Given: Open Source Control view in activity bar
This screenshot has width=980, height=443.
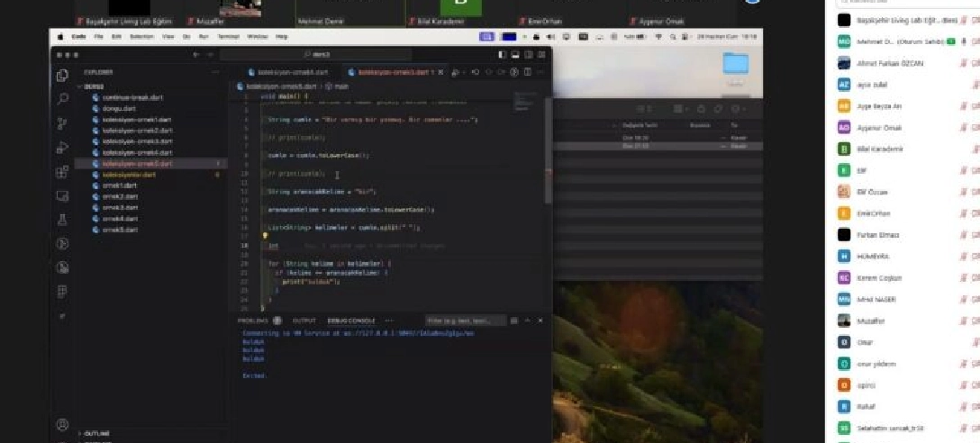Looking at the screenshot, I should (62, 123).
